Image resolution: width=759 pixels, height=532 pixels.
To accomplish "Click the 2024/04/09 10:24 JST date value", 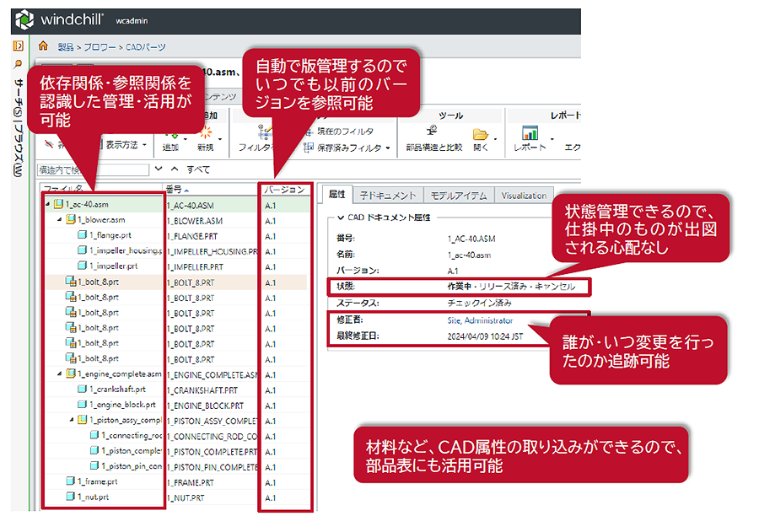I will (485, 336).
